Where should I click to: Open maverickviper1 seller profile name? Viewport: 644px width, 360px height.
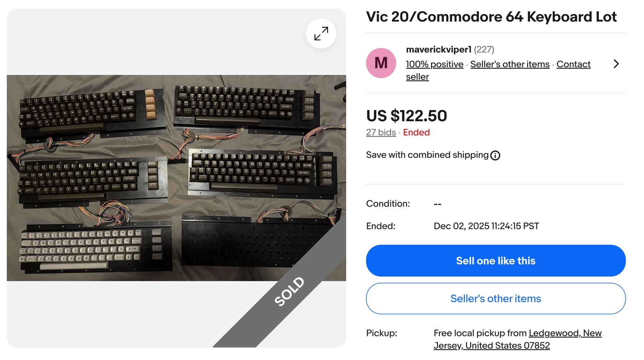tap(438, 50)
